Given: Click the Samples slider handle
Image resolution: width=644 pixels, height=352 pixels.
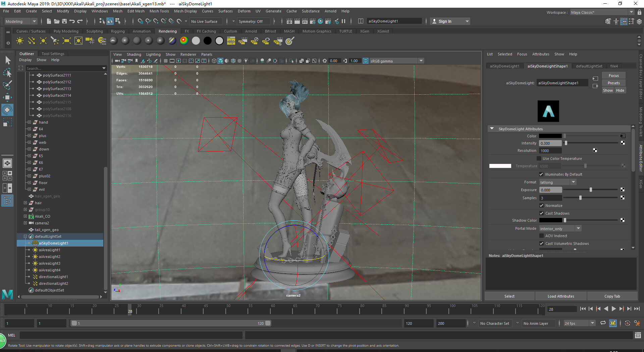Looking at the screenshot, I should pos(580,198).
